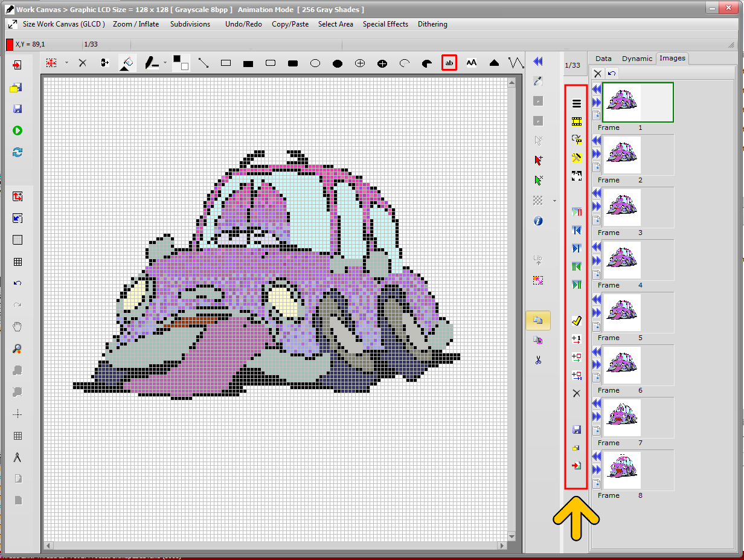Select the filled ellipse tool
The image size is (744, 560).
[338, 63]
